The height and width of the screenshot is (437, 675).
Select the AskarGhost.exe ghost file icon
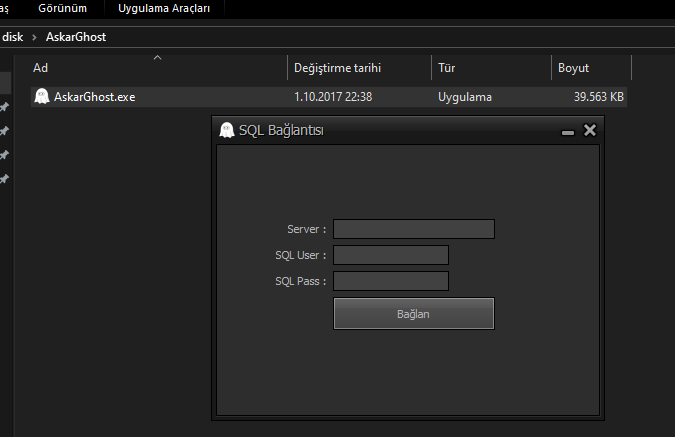(42, 96)
